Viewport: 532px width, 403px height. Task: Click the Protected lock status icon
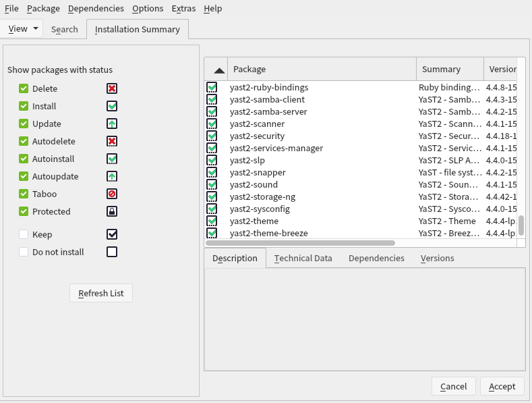coord(112,211)
